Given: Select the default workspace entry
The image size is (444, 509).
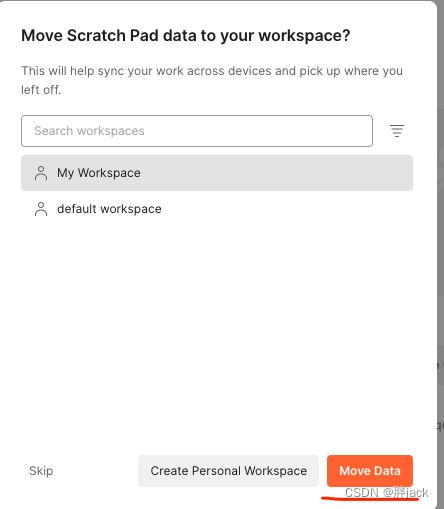Looking at the screenshot, I should [x=217, y=209].
